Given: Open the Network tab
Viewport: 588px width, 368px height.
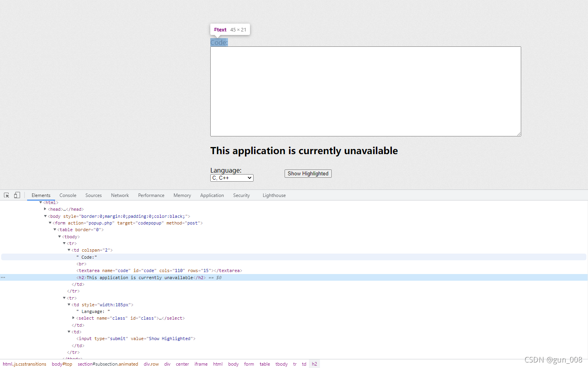Looking at the screenshot, I should pyautogui.click(x=120, y=195).
